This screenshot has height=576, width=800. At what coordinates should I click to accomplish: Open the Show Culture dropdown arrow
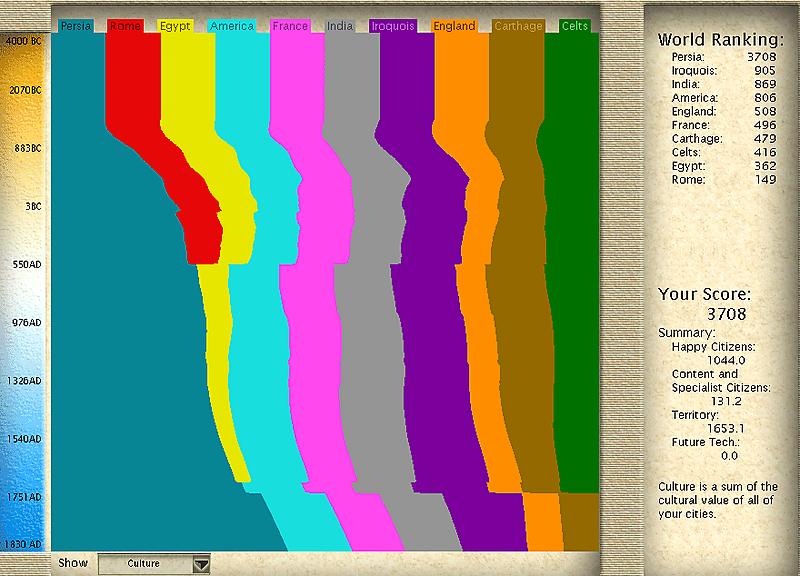(x=202, y=564)
